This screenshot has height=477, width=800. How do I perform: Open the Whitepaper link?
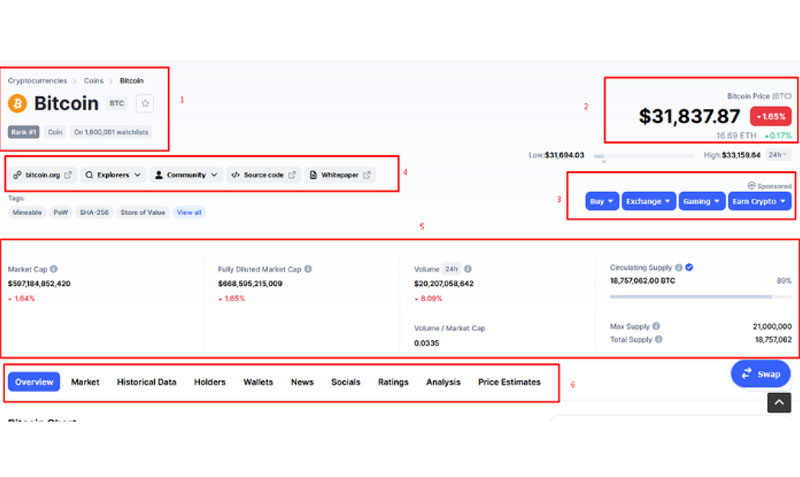[x=340, y=175]
